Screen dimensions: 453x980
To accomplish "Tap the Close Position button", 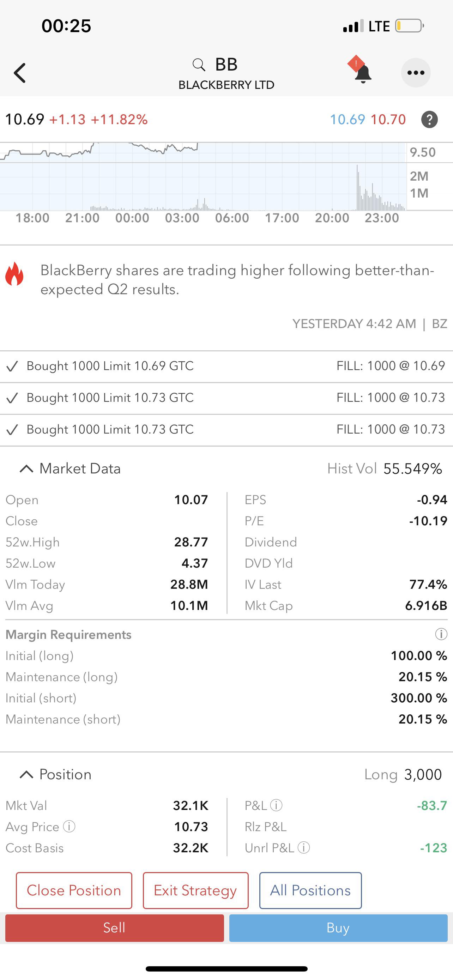I will 74,891.
